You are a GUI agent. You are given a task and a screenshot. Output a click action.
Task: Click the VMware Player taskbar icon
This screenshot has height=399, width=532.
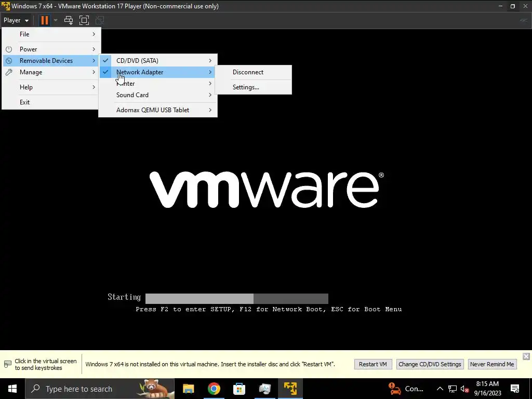[x=290, y=389]
